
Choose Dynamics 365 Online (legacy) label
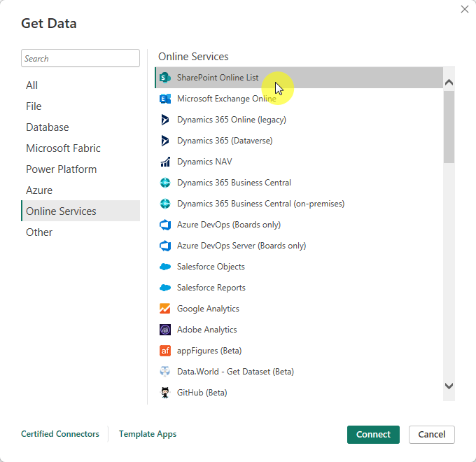pyautogui.click(x=232, y=120)
